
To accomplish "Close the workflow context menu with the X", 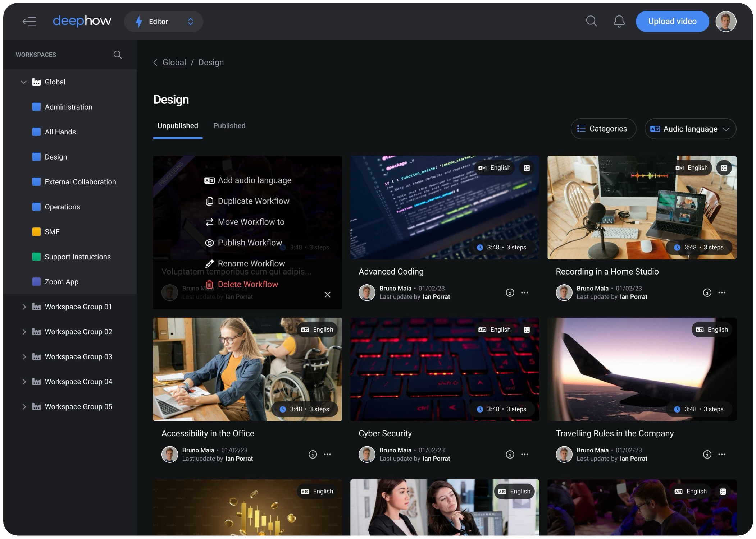I will pos(328,295).
